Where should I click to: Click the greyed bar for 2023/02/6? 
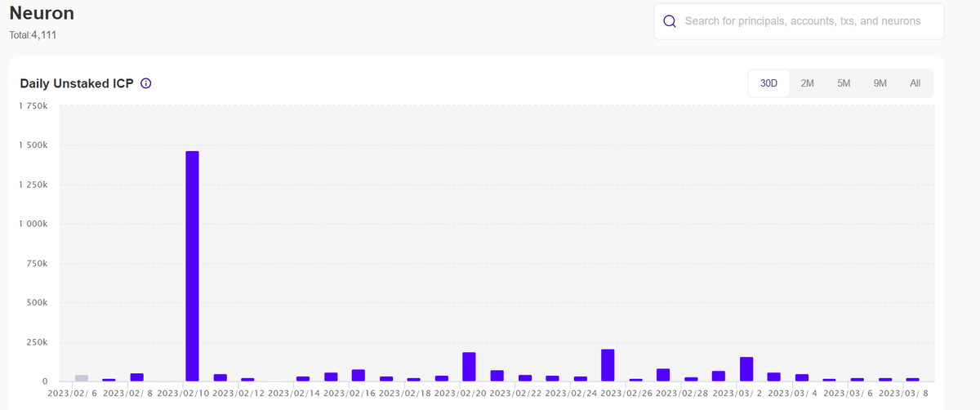pos(82,378)
